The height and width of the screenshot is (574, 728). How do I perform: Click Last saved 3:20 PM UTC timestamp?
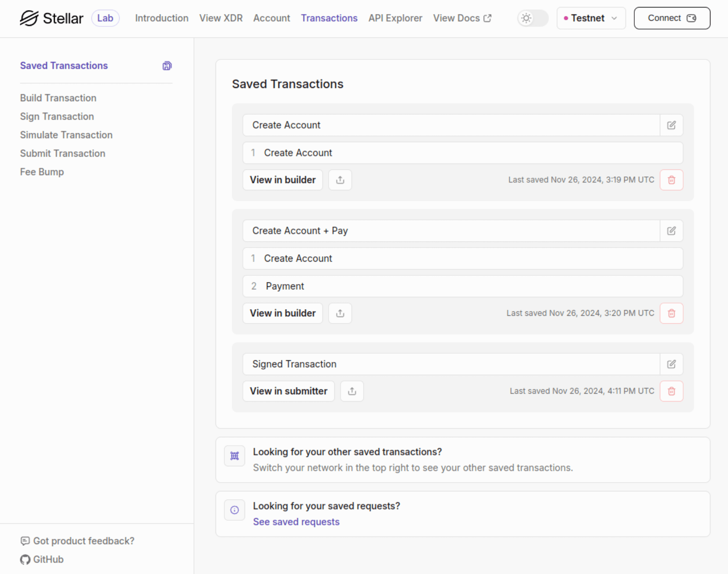pyautogui.click(x=580, y=313)
